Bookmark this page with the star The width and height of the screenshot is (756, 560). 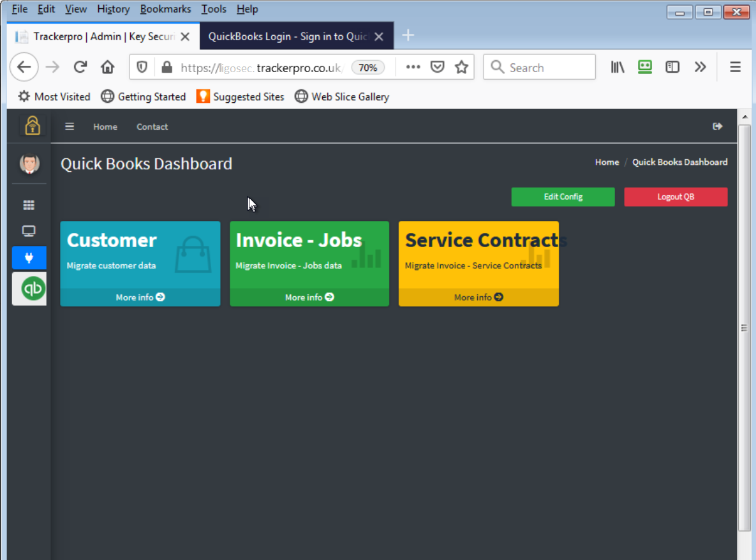pyautogui.click(x=461, y=67)
